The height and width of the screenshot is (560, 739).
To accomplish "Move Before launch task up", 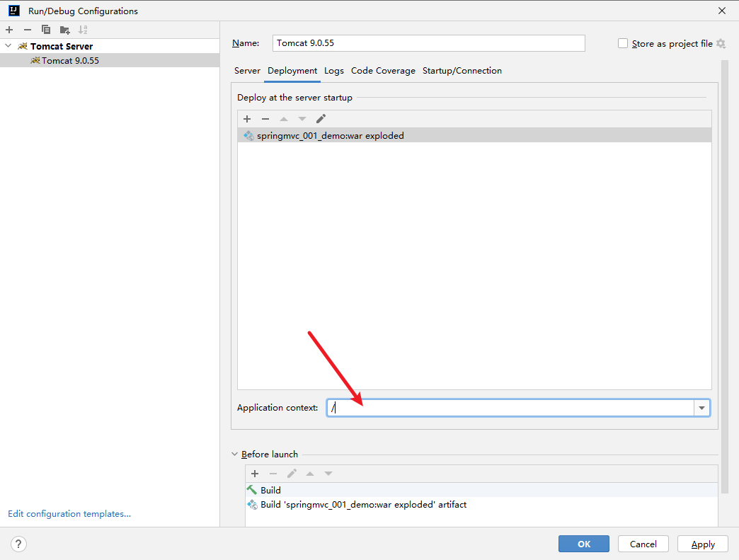I will pyautogui.click(x=310, y=473).
